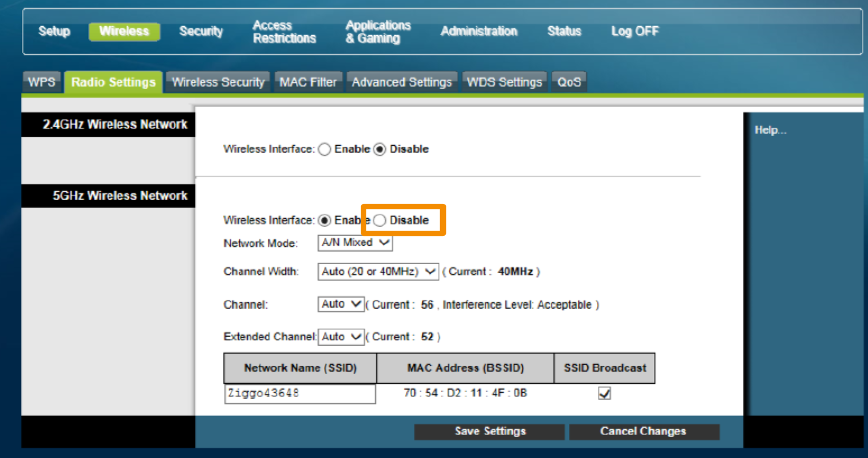Open the Channel Auto dropdown
The image size is (868, 458).
[x=341, y=304]
